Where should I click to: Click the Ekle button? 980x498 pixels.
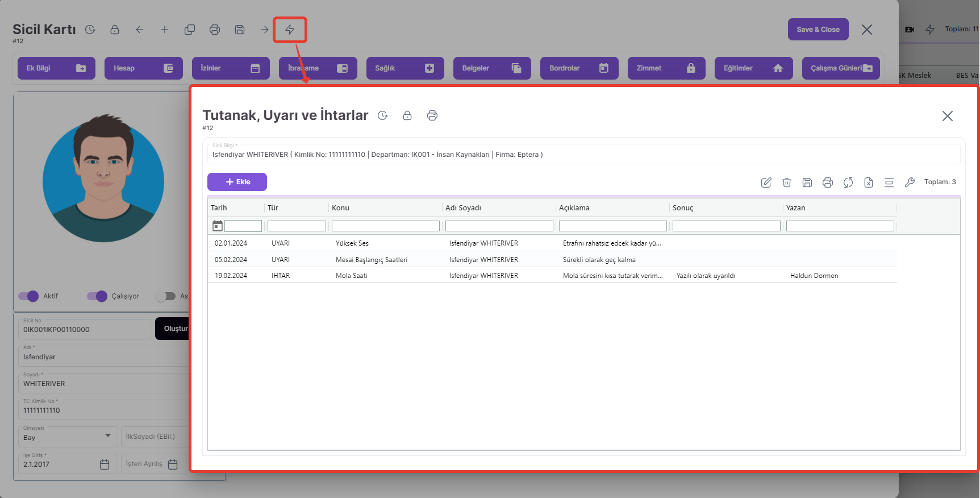(x=237, y=182)
